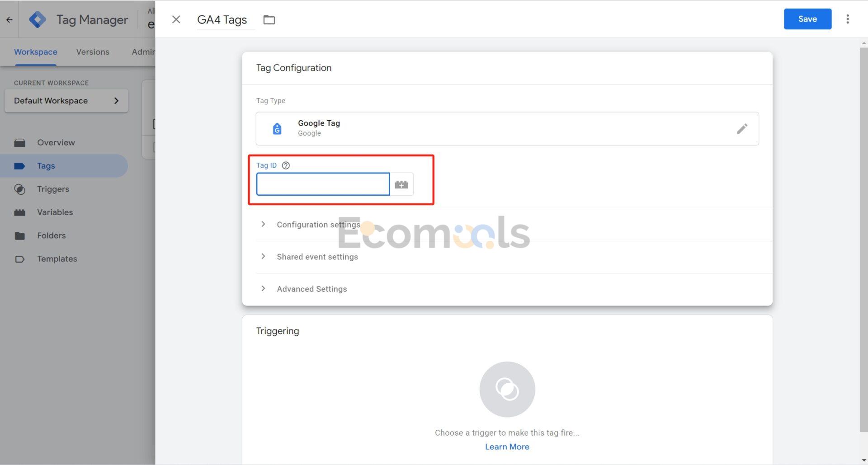Screen dimensions: 868x465
Task: Click the Templates outline icon in sidebar
Action: click(19, 259)
